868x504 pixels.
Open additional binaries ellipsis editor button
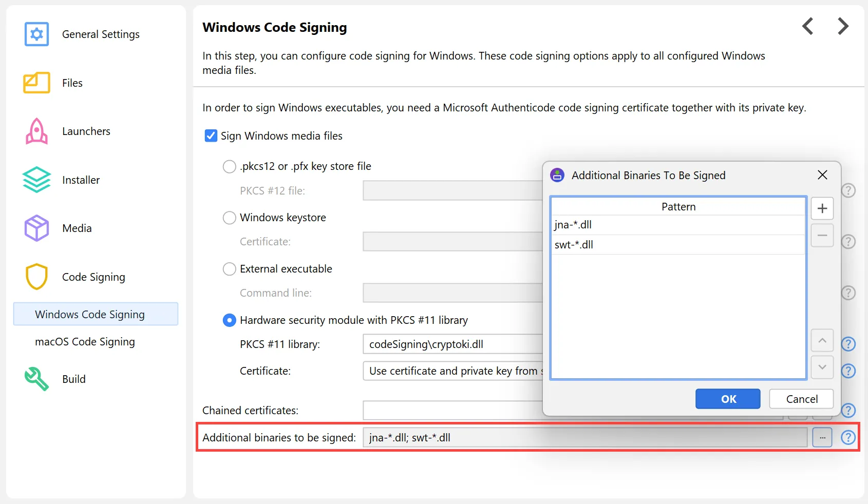point(822,438)
